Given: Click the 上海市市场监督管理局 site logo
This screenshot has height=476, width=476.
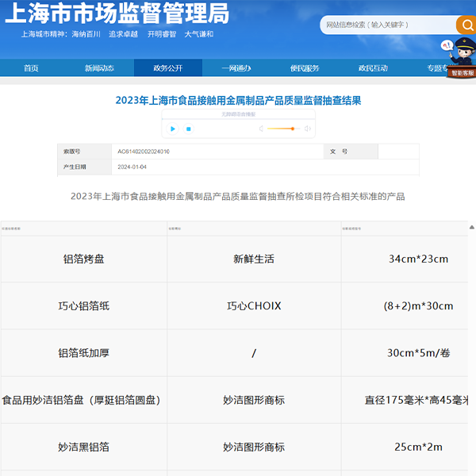Looking at the screenshot, I should coord(117,13).
